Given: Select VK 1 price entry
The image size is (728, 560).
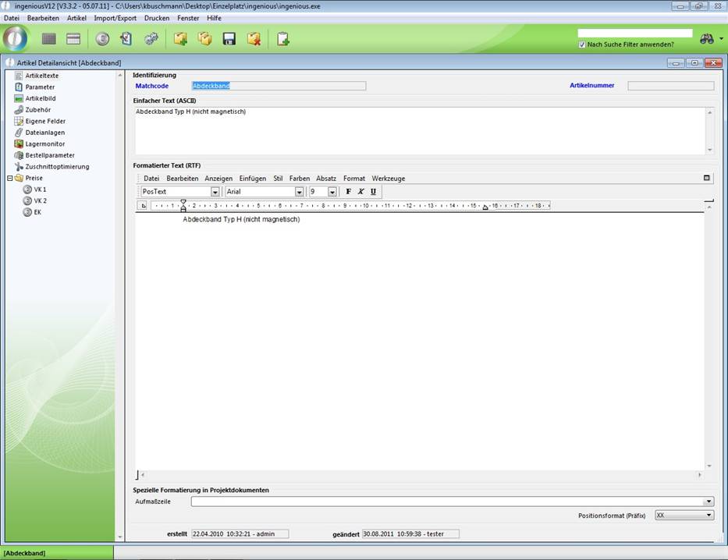Looking at the screenshot, I should [x=40, y=190].
